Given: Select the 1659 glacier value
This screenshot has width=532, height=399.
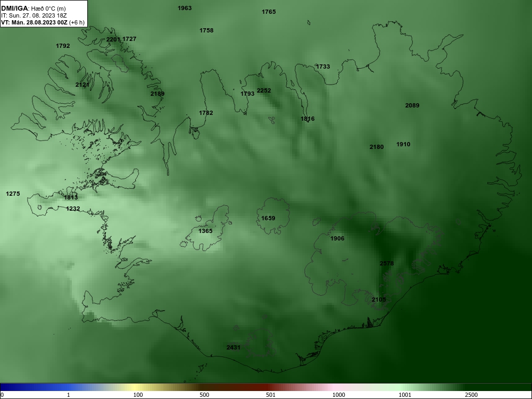Looking at the screenshot, I should coord(268,218).
